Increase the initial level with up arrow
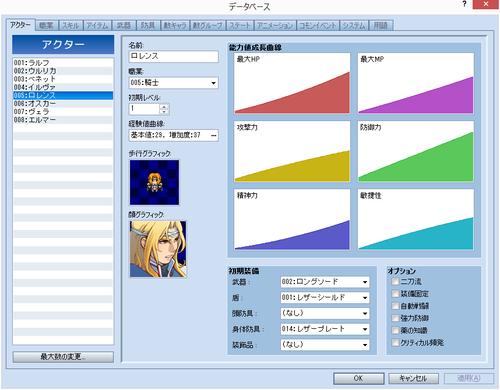Viewport: 500px width, 390px height. (164, 106)
